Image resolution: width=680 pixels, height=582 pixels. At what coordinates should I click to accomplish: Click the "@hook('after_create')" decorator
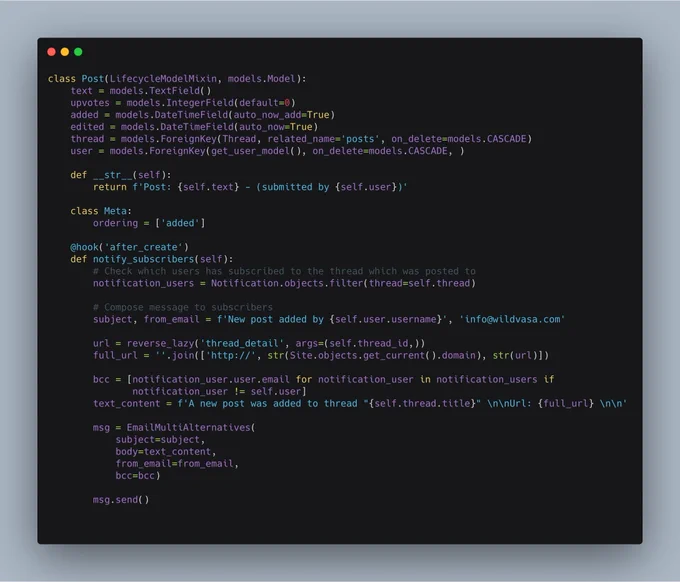pos(129,247)
